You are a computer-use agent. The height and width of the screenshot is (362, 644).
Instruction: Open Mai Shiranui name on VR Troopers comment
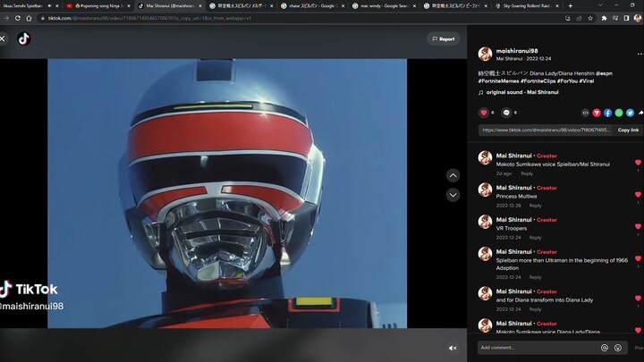pyautogui.click(x=513, y=220)
